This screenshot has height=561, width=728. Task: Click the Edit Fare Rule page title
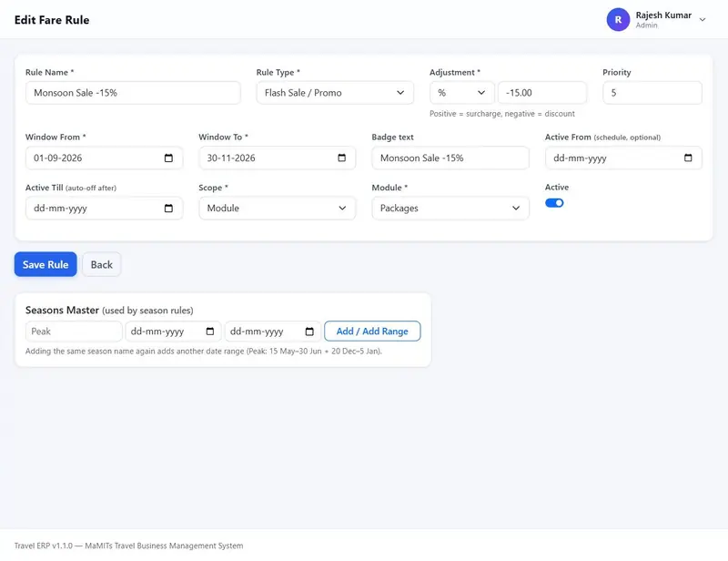[x=52, y=20]
